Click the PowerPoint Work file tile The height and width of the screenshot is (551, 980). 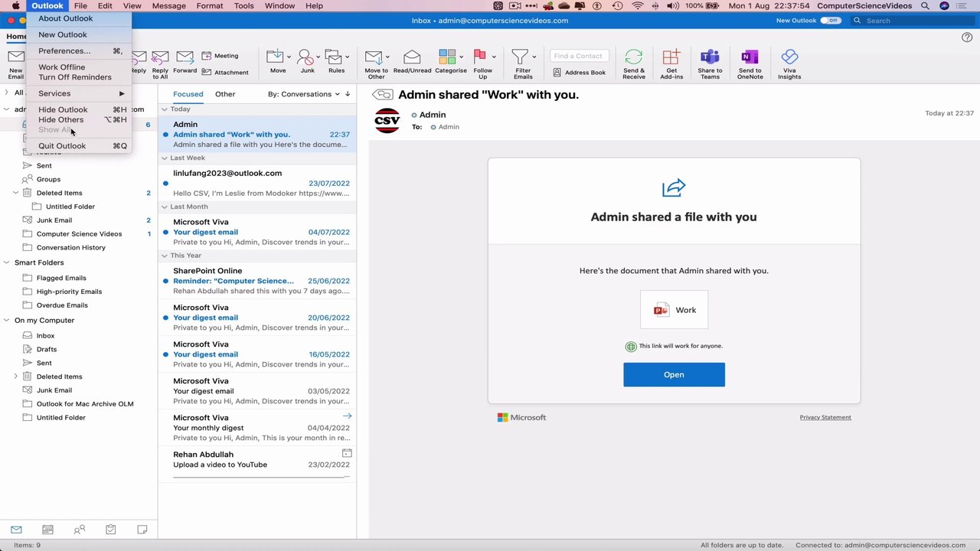[674, 310]
